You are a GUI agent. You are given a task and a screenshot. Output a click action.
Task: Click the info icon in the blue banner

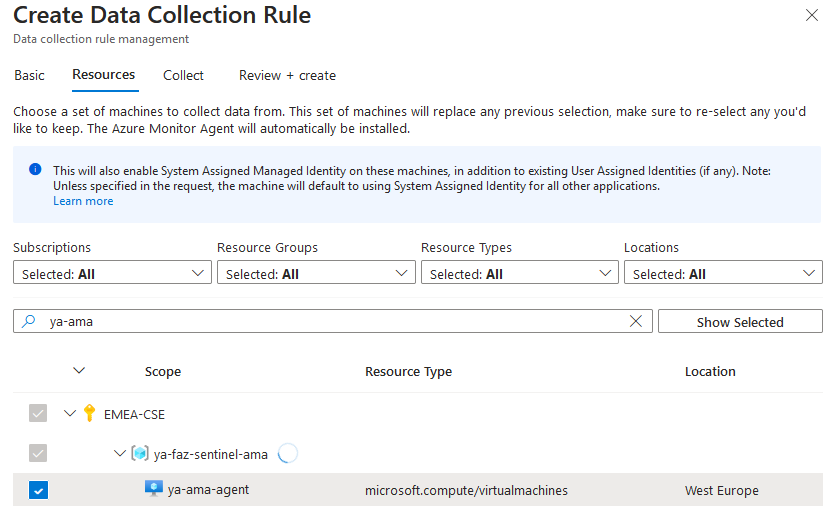tap(35, 170)
